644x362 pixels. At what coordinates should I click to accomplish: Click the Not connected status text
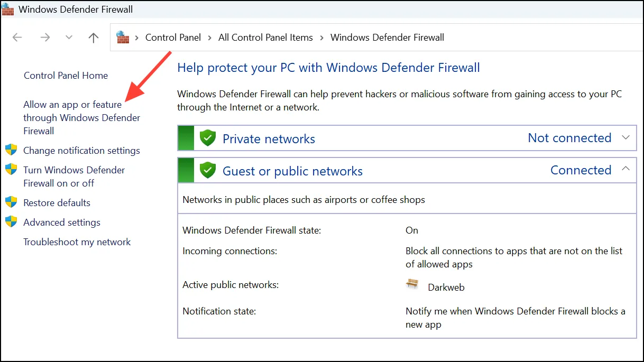pyautogui.click(x=569, y=138)
